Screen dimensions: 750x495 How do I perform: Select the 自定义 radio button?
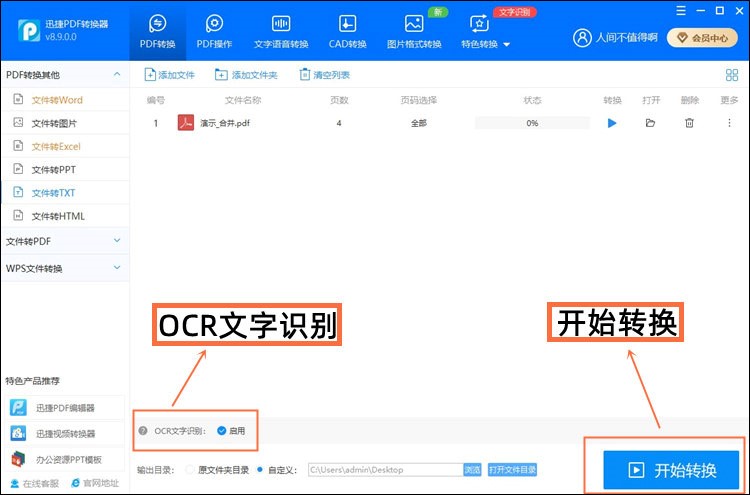[260, 470]
